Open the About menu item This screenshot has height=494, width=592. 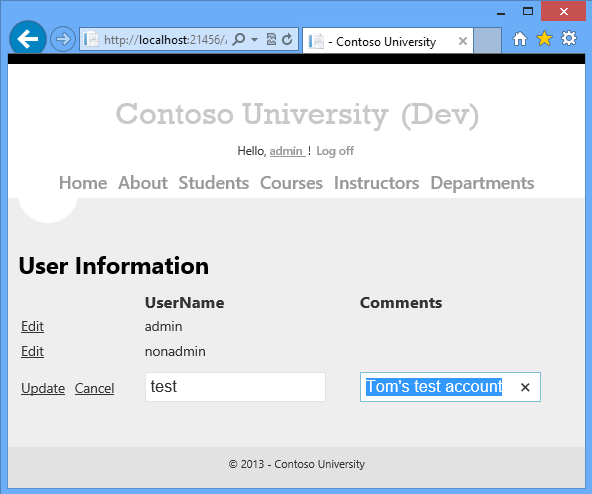(x=143, y=183)
